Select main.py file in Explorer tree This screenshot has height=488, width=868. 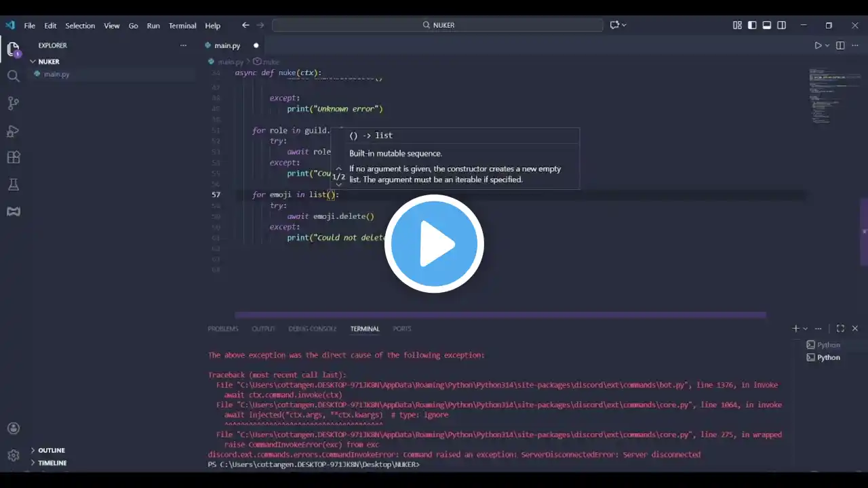tap(56, 75)
